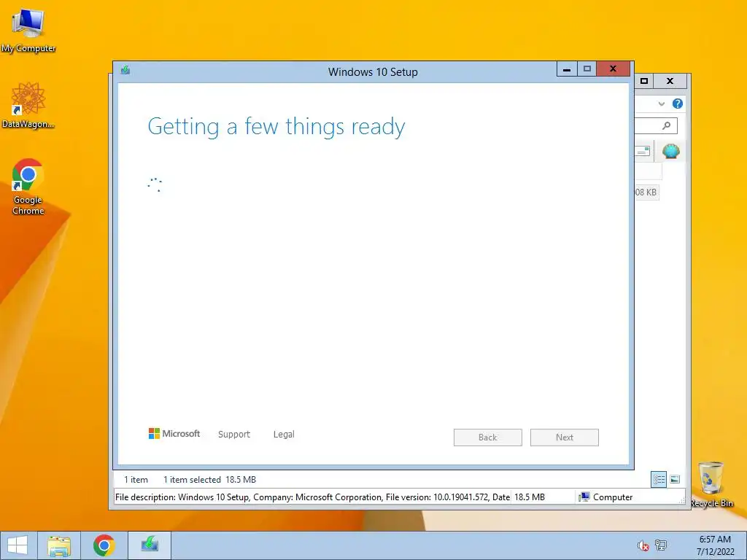
Task: Open the Recycle Bin on desktop
Action: point(711,484)
